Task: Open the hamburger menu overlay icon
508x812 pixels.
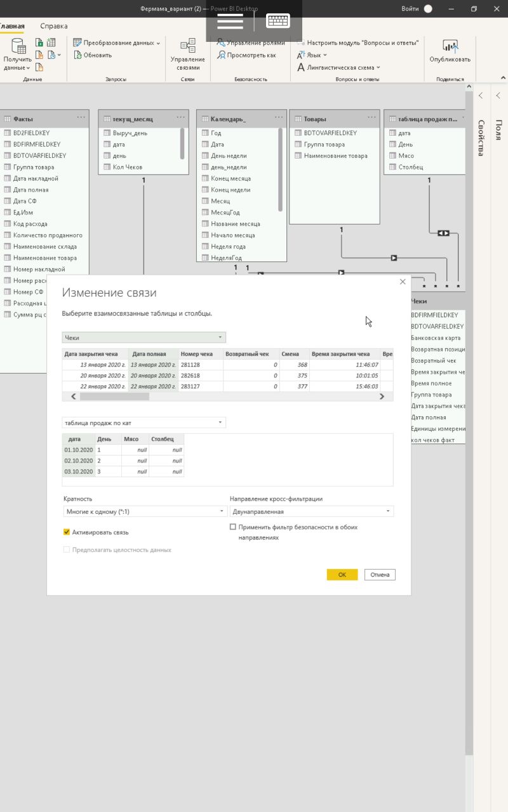Action: tap(230, 21)
